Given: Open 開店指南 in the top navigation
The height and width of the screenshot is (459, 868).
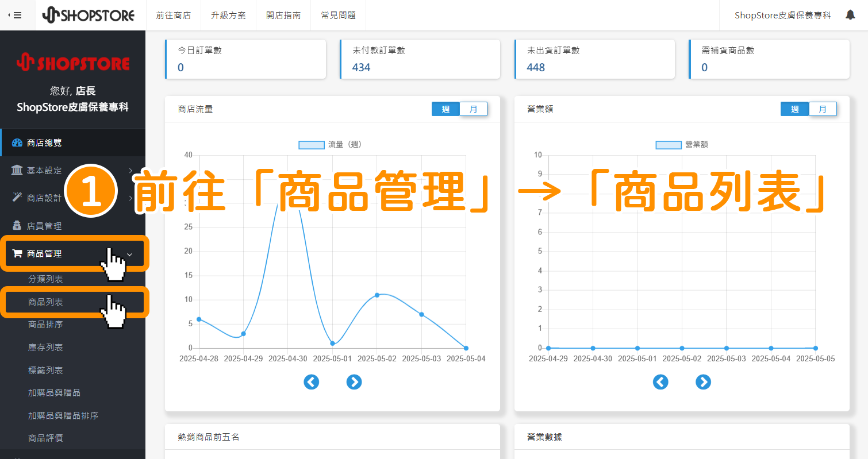Looking at the screenshot, I should pyautogui.click(x=283, y=16).
